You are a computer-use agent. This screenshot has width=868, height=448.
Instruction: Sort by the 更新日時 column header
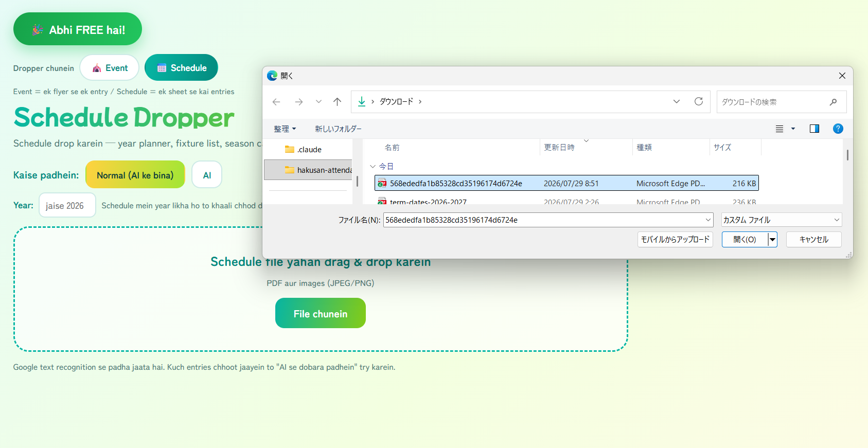pyautogui.click(x=559, y=147)
